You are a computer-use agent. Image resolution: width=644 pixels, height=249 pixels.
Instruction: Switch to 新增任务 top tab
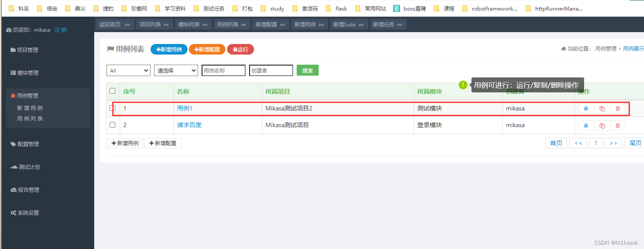pos(388,25)
